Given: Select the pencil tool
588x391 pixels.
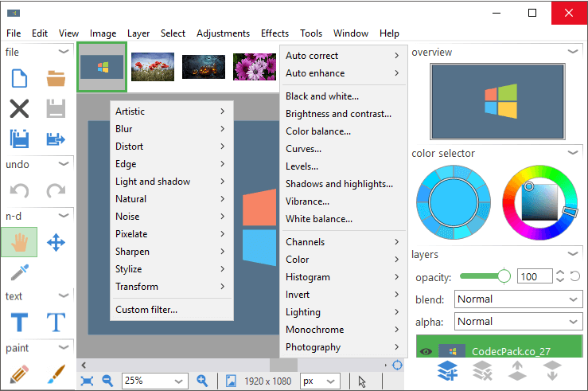Looking at the screenshot, I should point(19,374).
